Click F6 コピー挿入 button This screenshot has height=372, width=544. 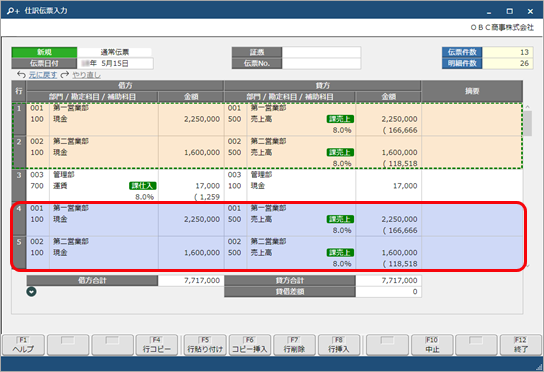pyautogui.click(x=249, y=345)
